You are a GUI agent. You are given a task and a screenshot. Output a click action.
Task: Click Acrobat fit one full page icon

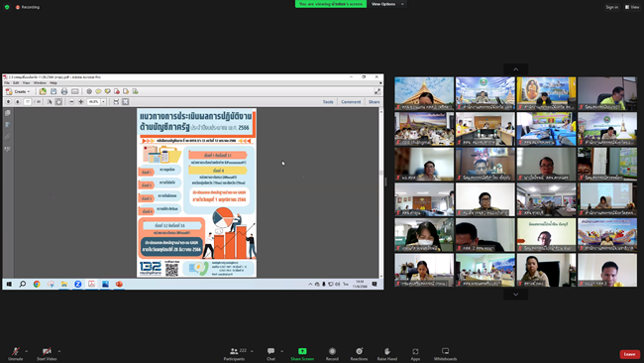[126, 101]
